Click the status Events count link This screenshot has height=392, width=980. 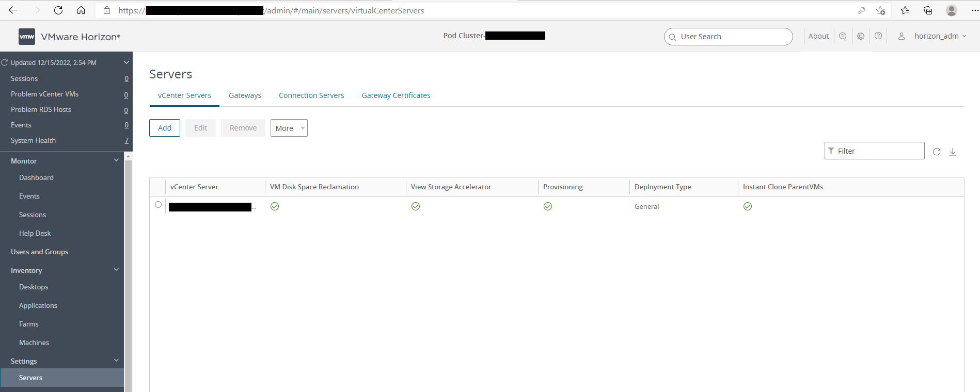127,125
